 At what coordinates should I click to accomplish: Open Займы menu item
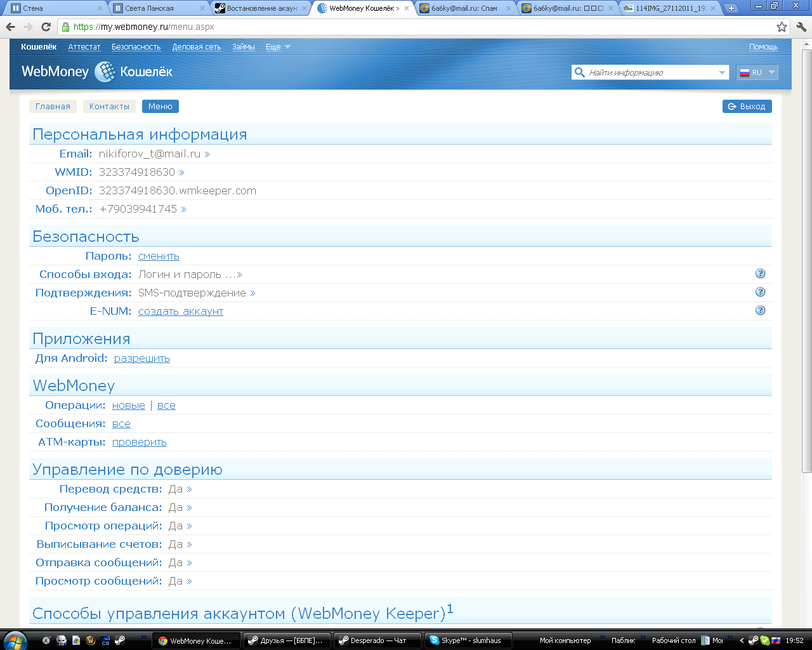(x=244, y=47)
